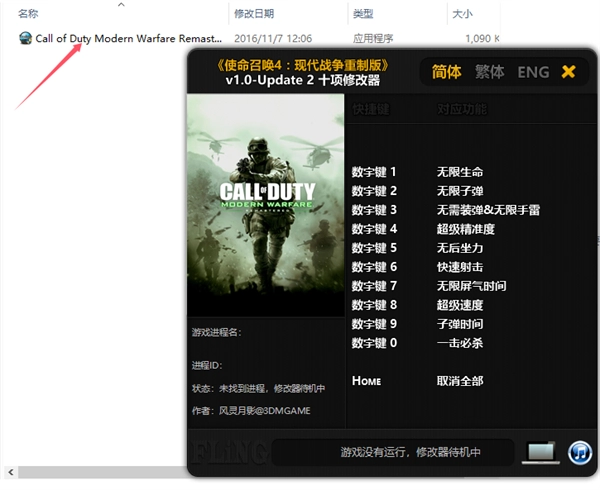This screenshot has width=600, height=490.
Task: Click the Call of Duty exe file icon
Action: click(x=25, y=39)
